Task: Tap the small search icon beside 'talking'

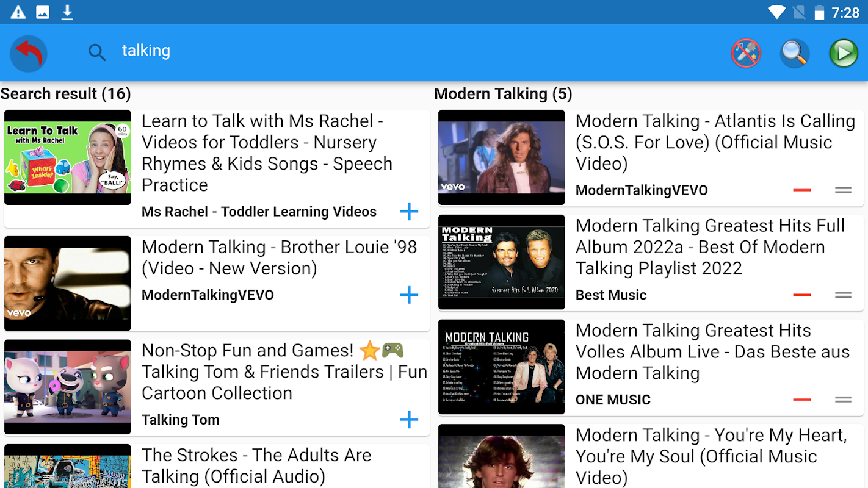Action: (97, 52)
